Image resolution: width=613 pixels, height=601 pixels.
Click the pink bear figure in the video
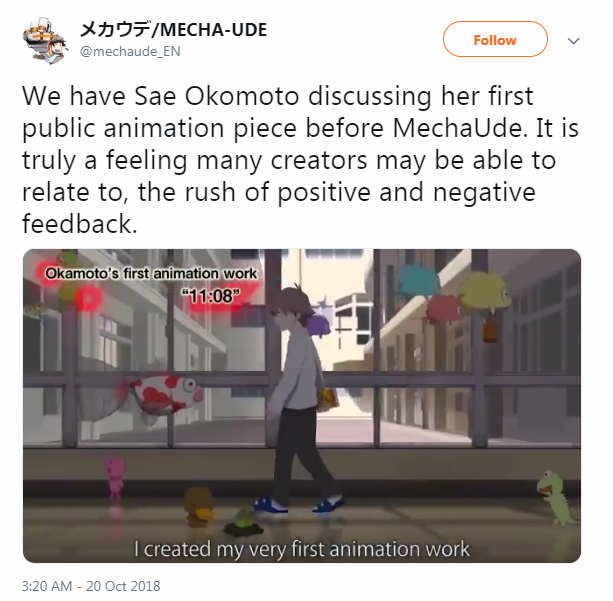click(x=115, y=477)
